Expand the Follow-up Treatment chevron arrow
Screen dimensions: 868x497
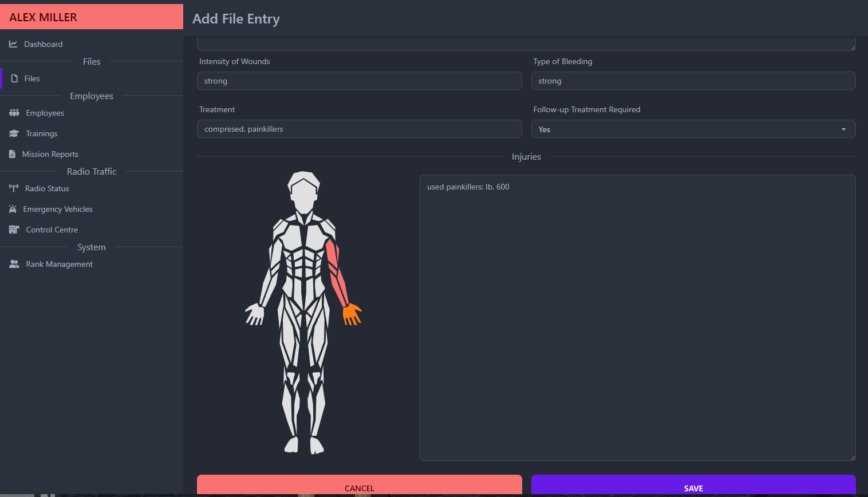point(843,129)
